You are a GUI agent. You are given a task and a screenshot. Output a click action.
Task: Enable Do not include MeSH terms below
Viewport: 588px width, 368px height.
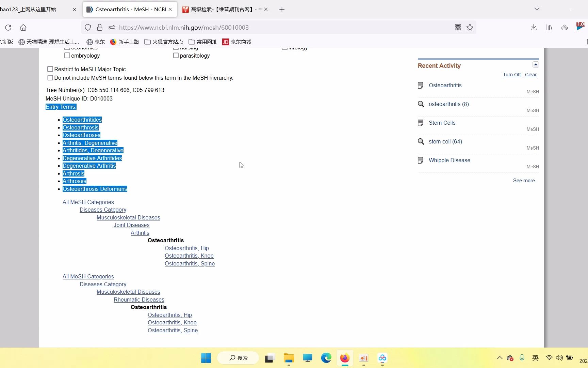pos(50,78)
